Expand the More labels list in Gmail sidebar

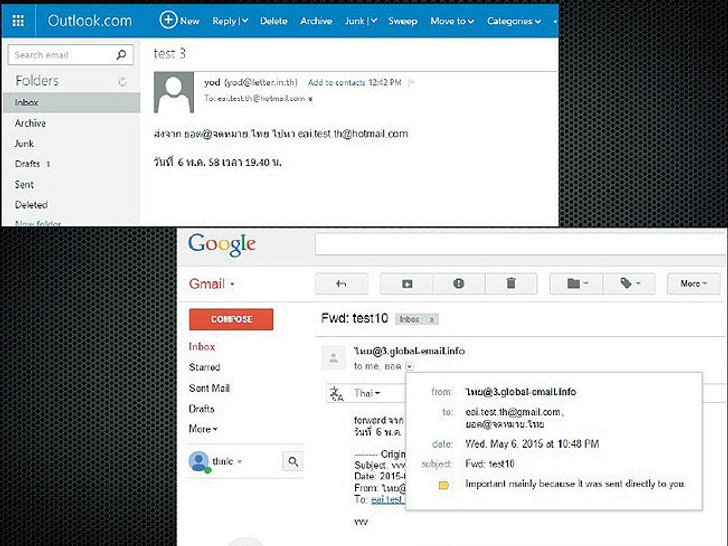[x=203, y=429]
